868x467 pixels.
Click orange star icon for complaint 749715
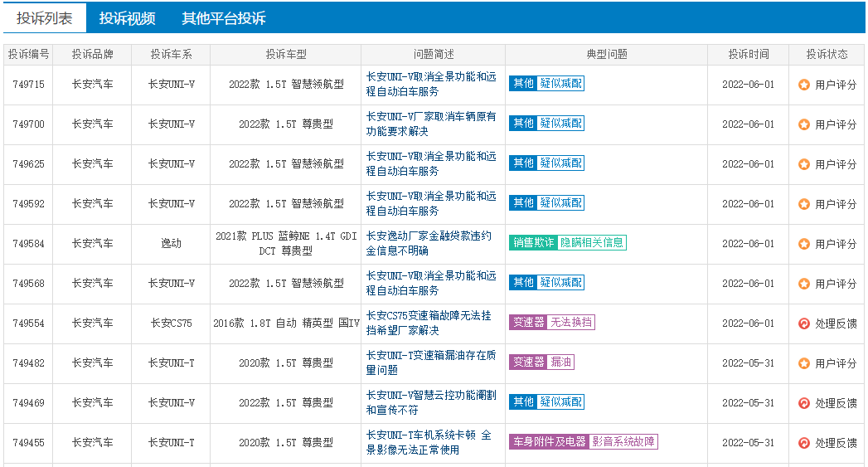804,85
